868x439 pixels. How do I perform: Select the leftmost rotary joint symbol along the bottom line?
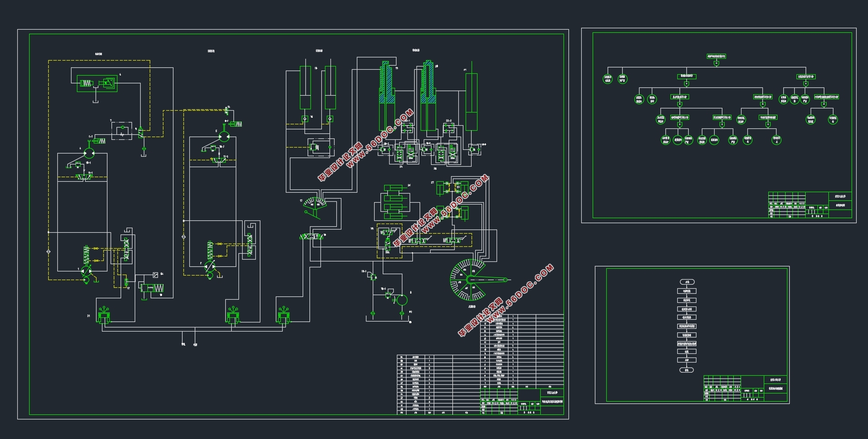[105, 315]
